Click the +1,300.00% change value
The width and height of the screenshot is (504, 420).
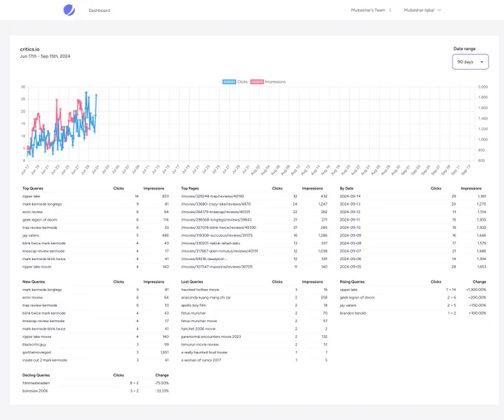point(476,290)
